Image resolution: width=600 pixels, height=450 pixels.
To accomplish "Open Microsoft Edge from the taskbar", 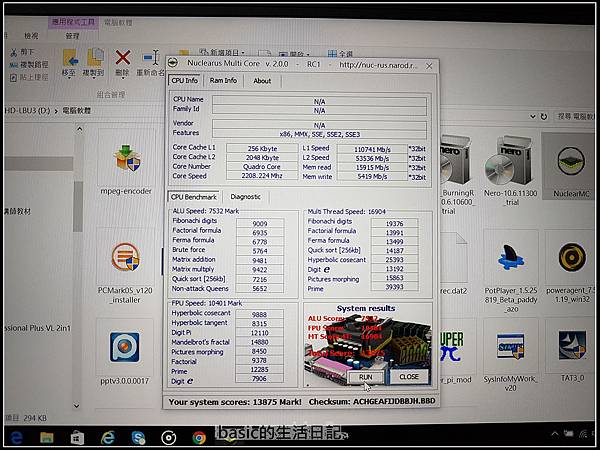I will [16, 437].
